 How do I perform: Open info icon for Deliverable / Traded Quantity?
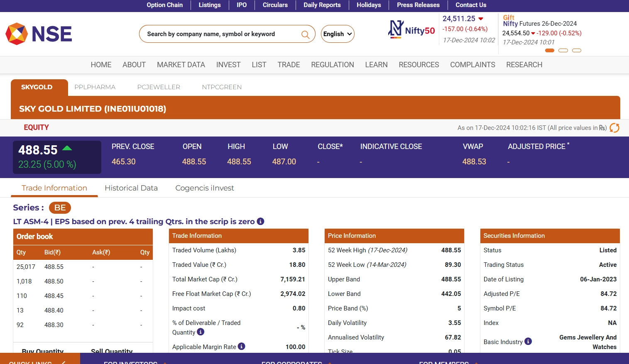(201, 332)
